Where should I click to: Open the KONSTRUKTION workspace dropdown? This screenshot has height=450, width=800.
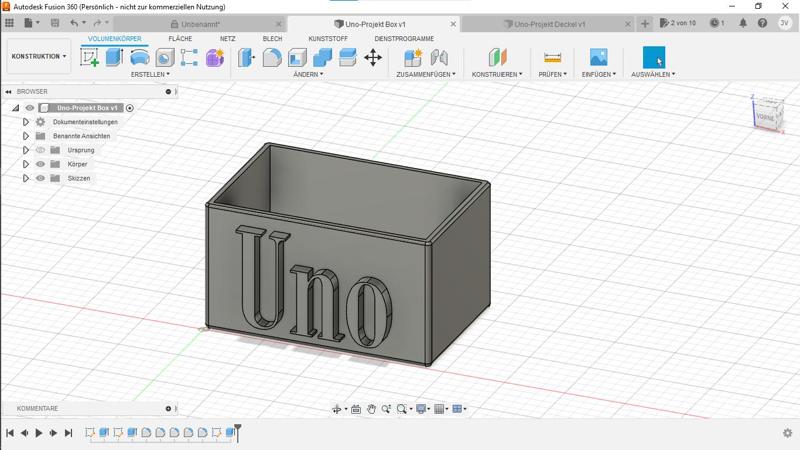point(39,57)
